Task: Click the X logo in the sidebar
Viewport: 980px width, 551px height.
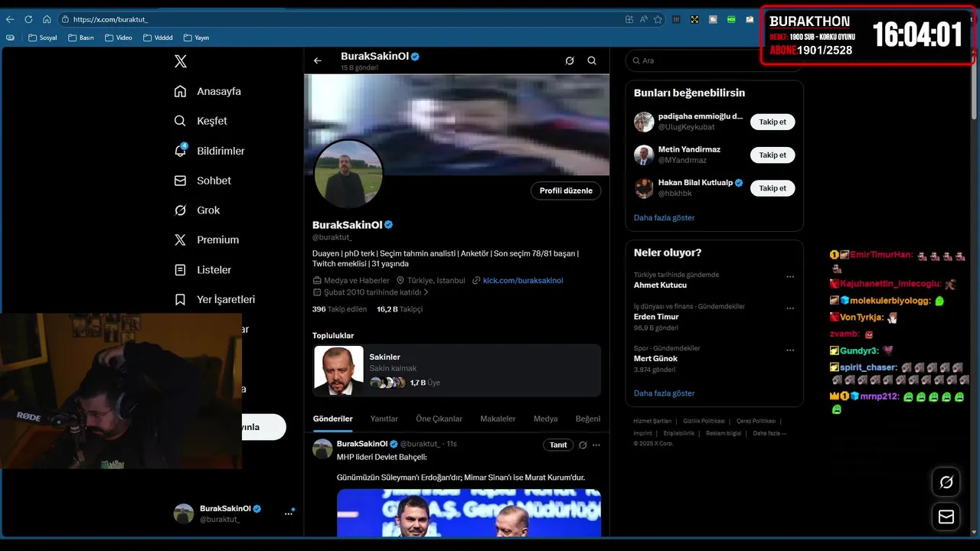Action: (x=180, y=61)
